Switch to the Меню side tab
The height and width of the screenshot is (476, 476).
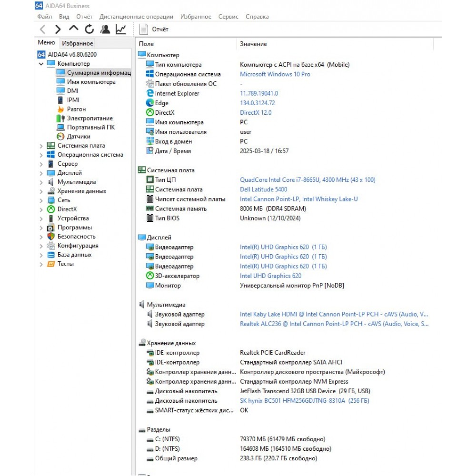coord(47,42)
